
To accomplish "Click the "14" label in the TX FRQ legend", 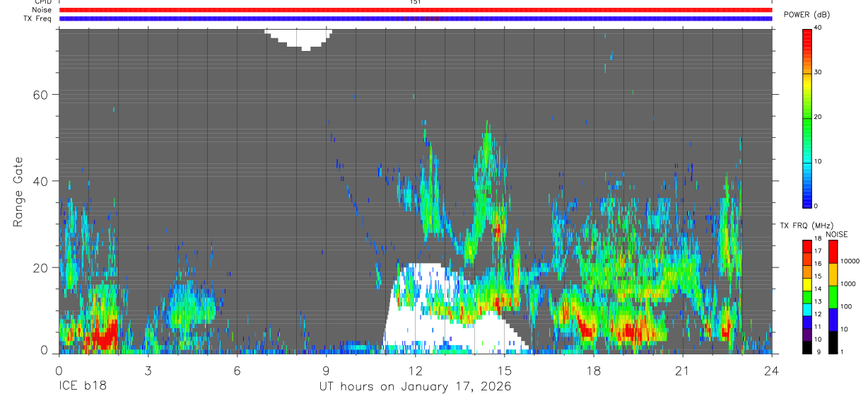I will pos(819,290).
